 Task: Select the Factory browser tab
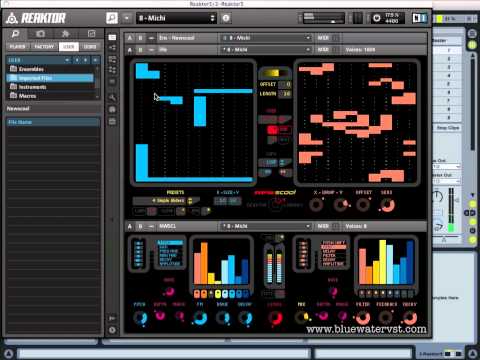coord(44,47)
